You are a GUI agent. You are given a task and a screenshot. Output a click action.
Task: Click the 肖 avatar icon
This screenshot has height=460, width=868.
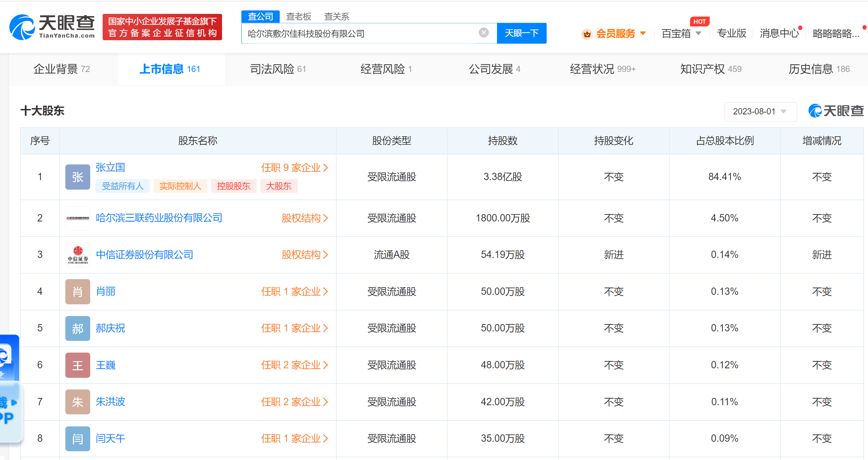tap(77, 292)
